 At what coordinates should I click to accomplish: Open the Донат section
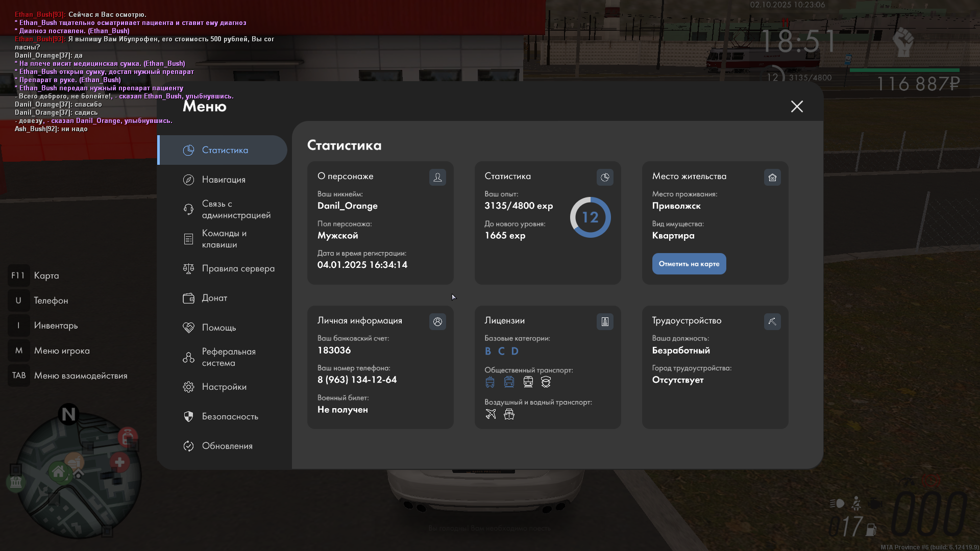[x=214, y=298]
